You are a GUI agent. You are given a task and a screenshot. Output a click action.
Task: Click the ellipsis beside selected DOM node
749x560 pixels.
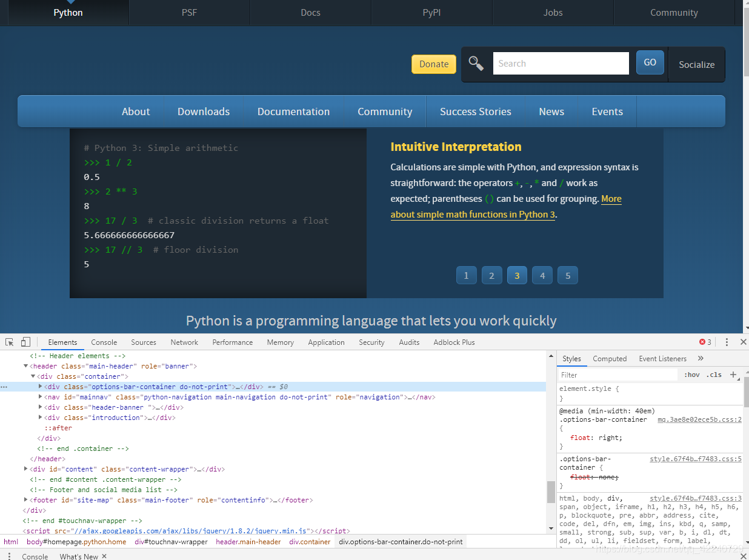click(4, 387)
